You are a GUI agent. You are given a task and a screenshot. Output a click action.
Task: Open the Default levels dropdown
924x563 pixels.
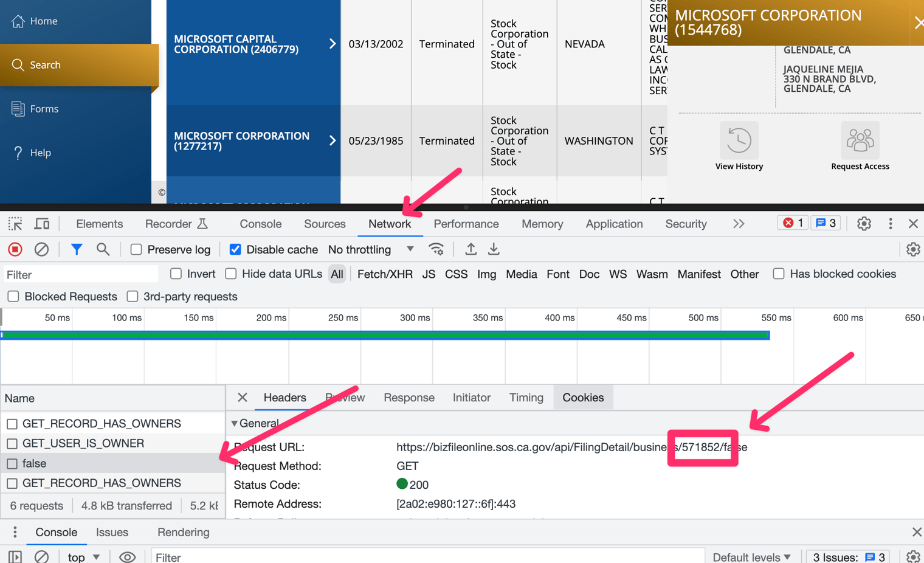(x=752, y=557)
